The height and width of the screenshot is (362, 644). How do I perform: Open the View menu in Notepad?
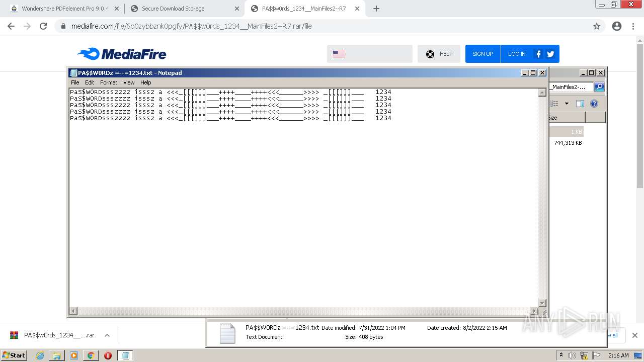pyautogui.click(x=129, y=82)
